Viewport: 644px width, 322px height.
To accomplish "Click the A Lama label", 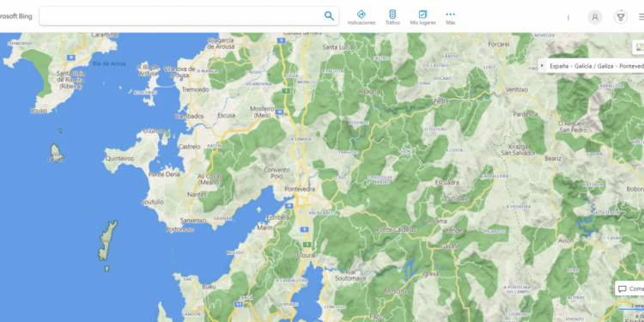I will 436,221.
